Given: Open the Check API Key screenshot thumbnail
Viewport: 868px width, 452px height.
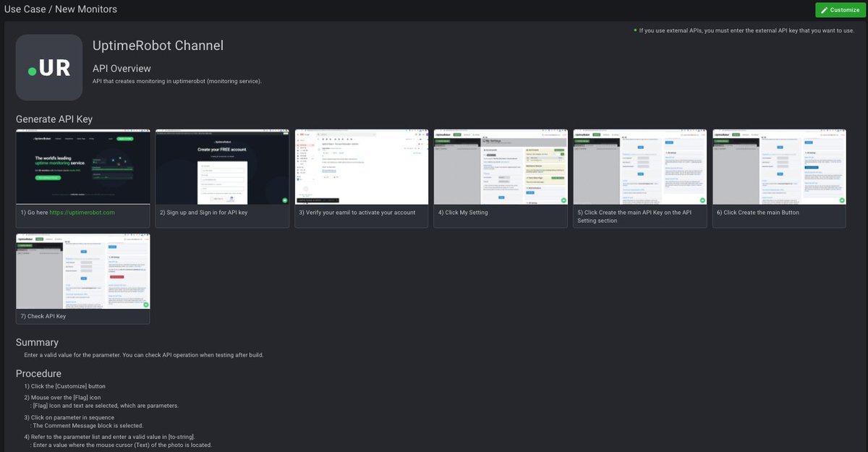Looking at the screenshot, I should (83, 271).
